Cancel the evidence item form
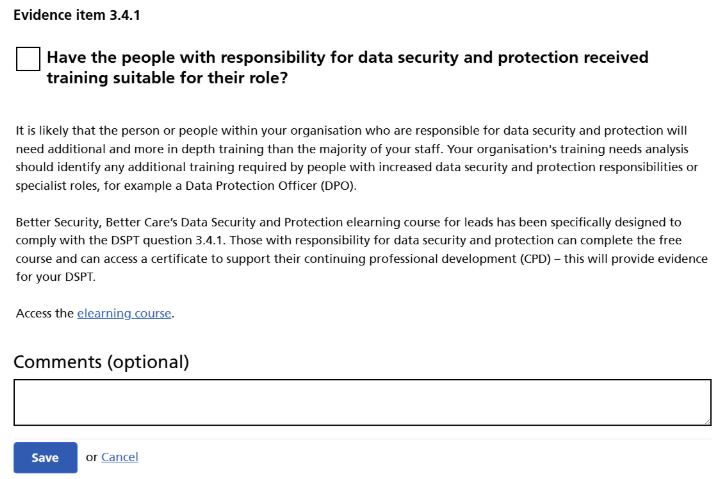717x479 pixels. coord(119,457)
